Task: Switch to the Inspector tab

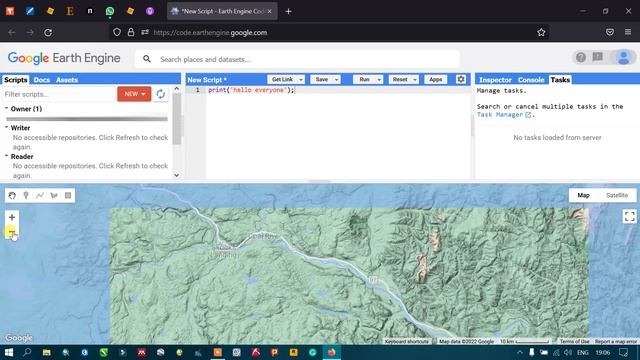Action: point(495,80)
